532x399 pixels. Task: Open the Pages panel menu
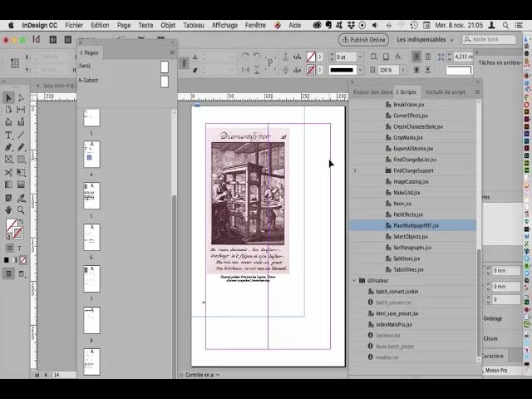tap(172, 52)
